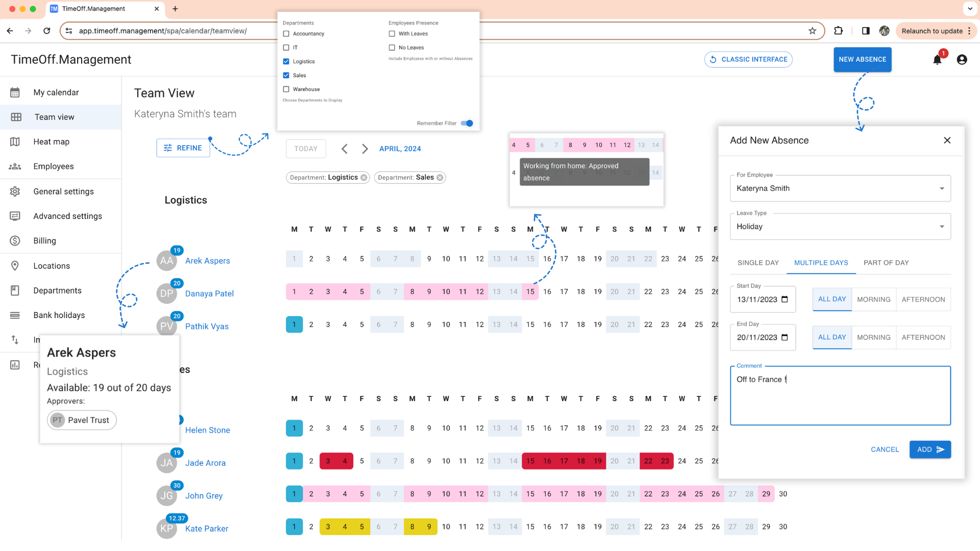Reload the page in browser
The image size is (980, 551).
click(47, 31)
